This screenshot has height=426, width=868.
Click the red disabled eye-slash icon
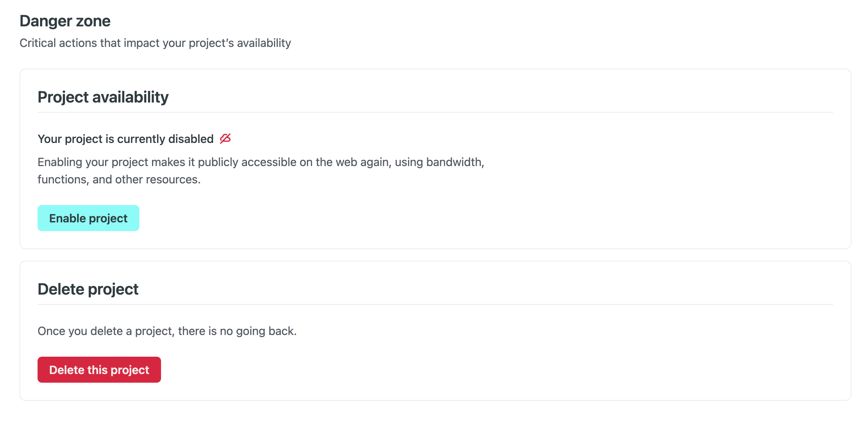coord(225,139)
